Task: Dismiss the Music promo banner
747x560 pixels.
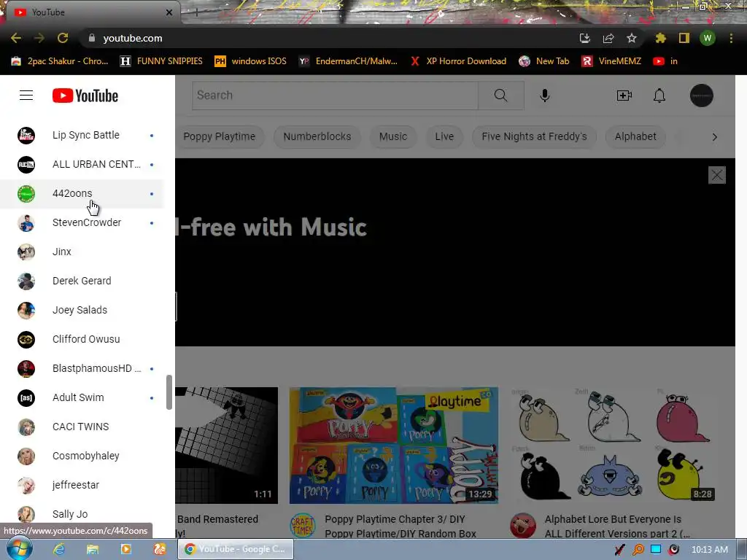Action: coord(716,175)
